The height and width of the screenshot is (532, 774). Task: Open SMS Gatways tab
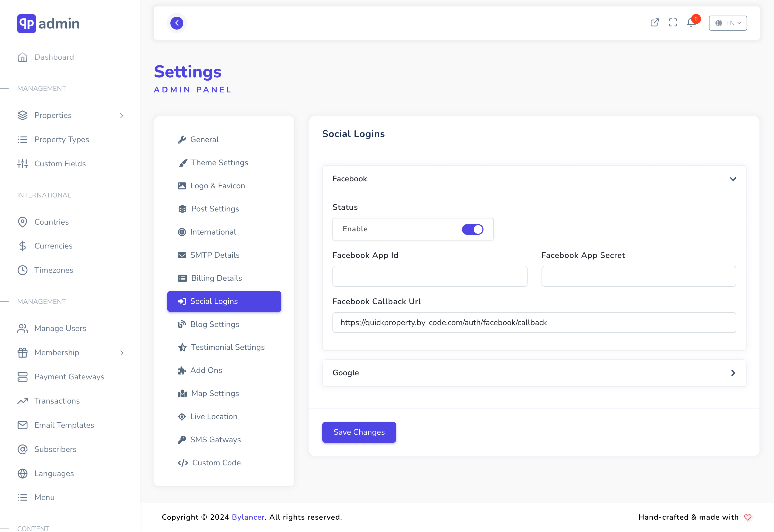[x=224, y=440]
